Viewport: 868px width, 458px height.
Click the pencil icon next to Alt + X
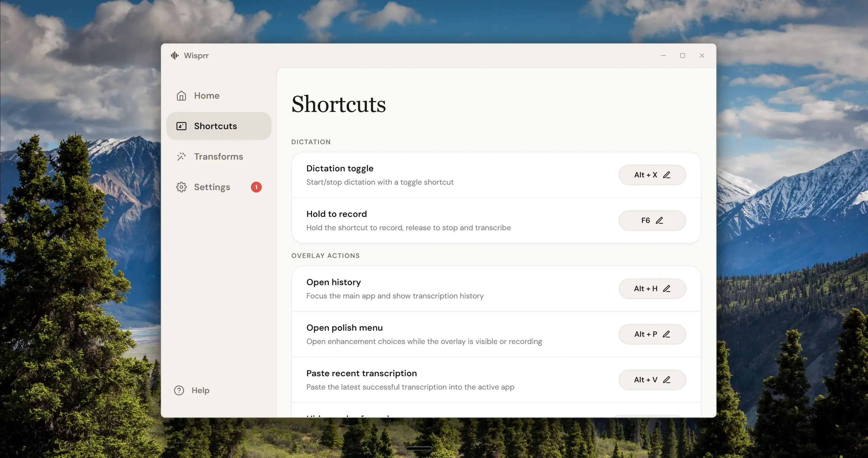[x=667, y=175]
